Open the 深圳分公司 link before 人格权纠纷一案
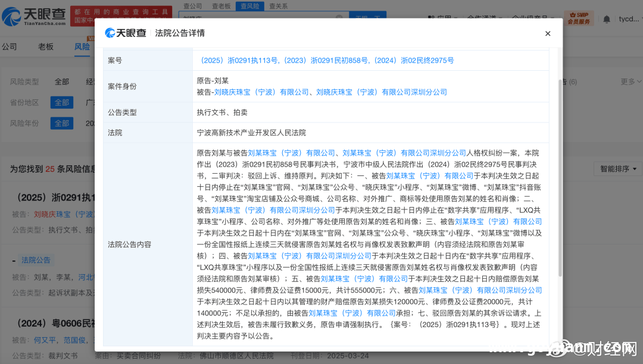643x364 pixels. 404,153
